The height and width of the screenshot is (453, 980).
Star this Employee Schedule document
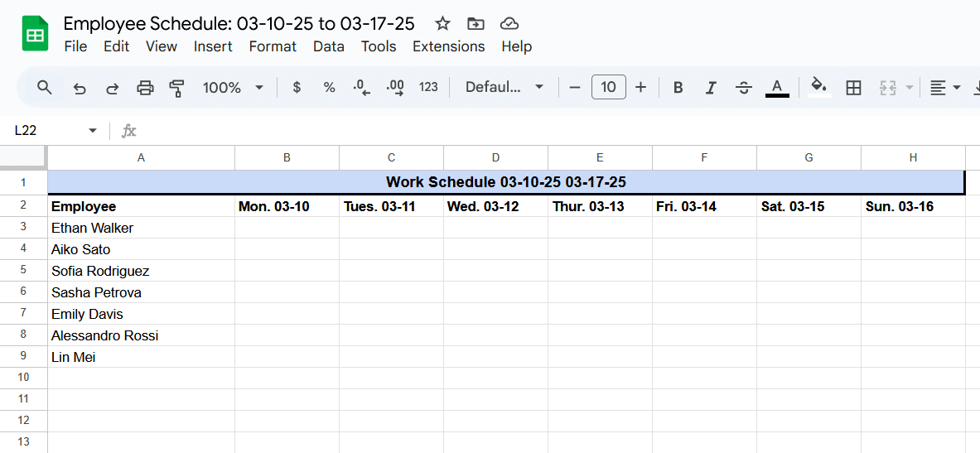coord(442,24)
